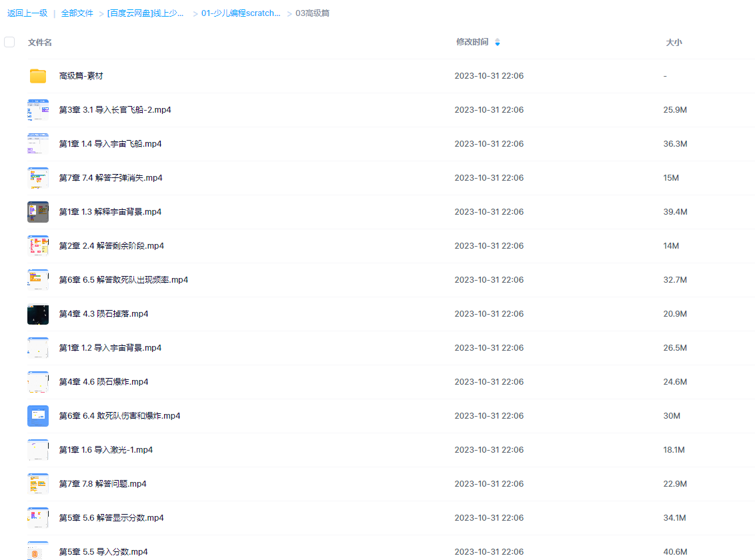Viewport: 755px width, 560px height.
Task: Click the 文件名 column header
Action: click(x=38, y=41)
